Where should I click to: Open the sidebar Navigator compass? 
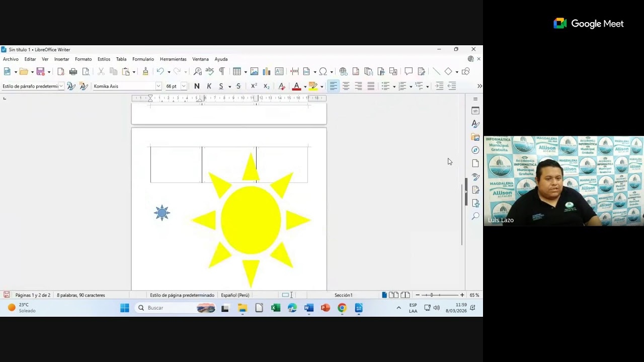(x=475, y=150)
